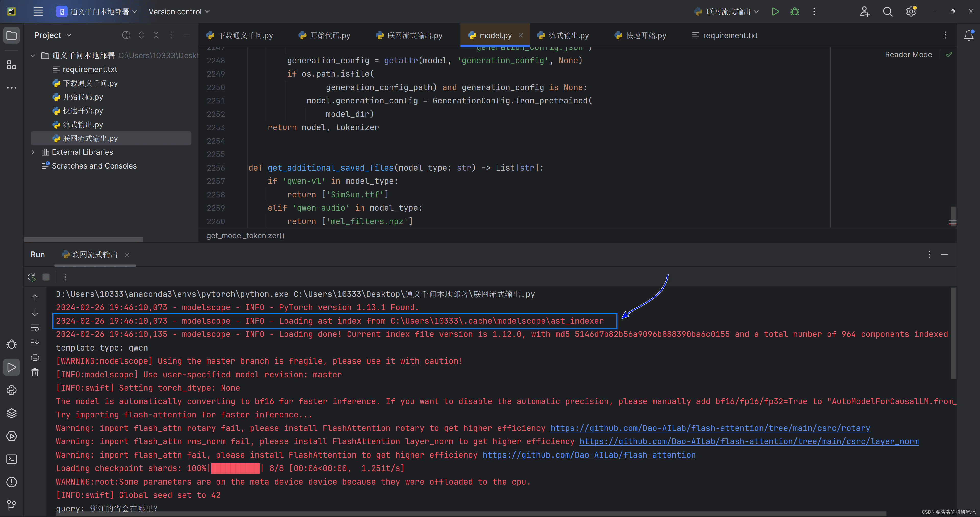Expand all in Project panel

(141, 35)
